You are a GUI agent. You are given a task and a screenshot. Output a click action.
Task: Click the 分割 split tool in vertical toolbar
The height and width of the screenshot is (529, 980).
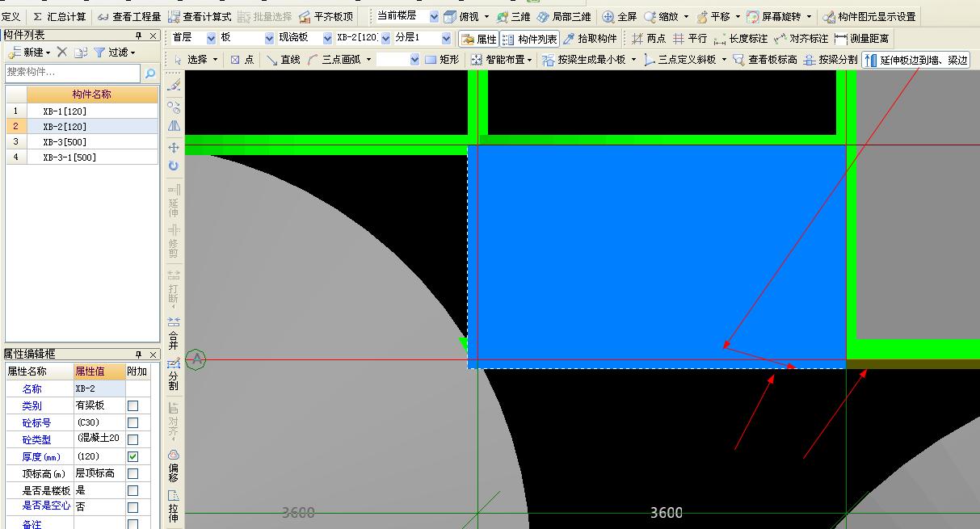[x=174, y=374]
